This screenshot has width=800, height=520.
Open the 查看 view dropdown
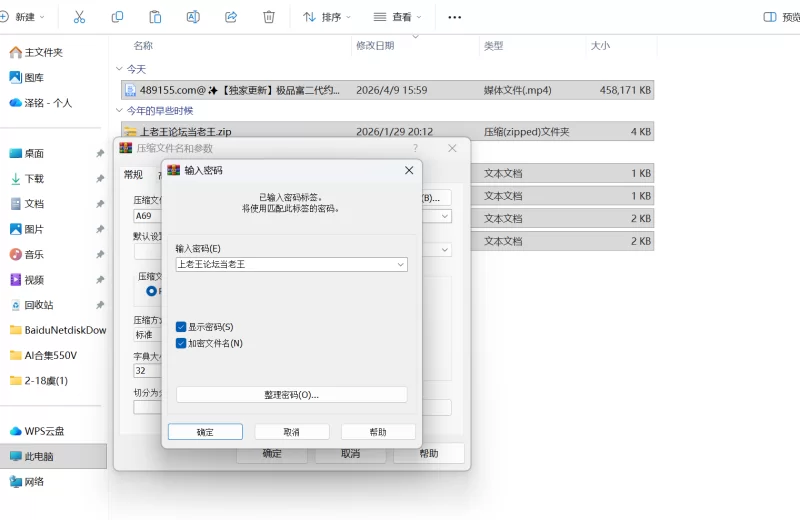click(397, 17)
